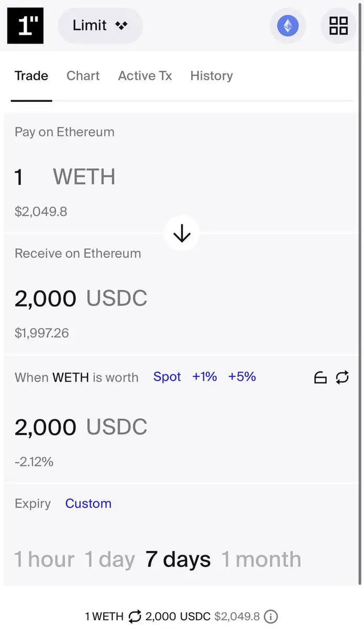Choose the 7 days expiry option
The image size is (364, 629).
pos(178,559)
